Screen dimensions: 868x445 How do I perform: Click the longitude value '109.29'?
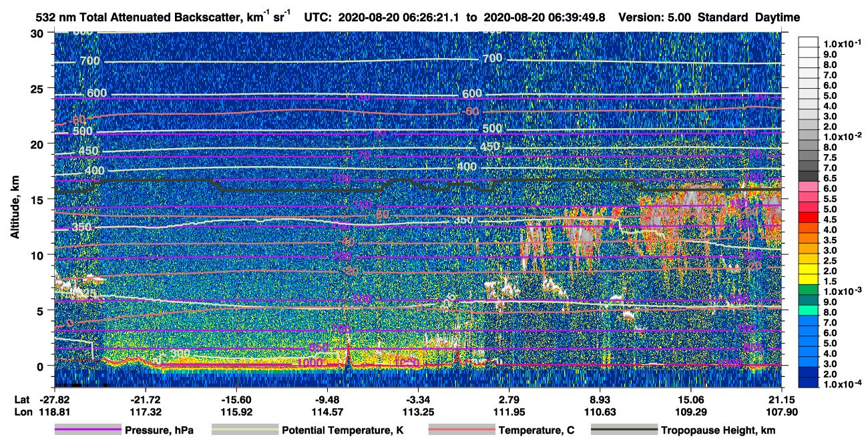[691, 412]
